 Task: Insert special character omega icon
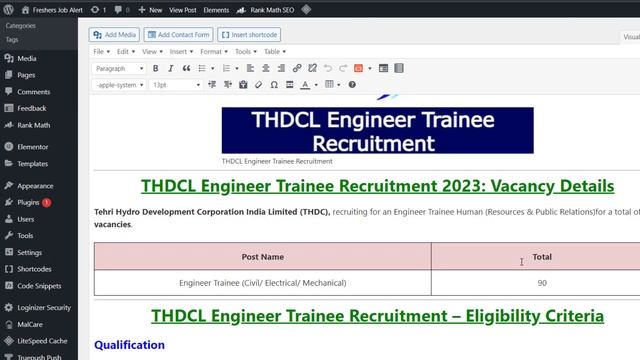click(274, 84)
